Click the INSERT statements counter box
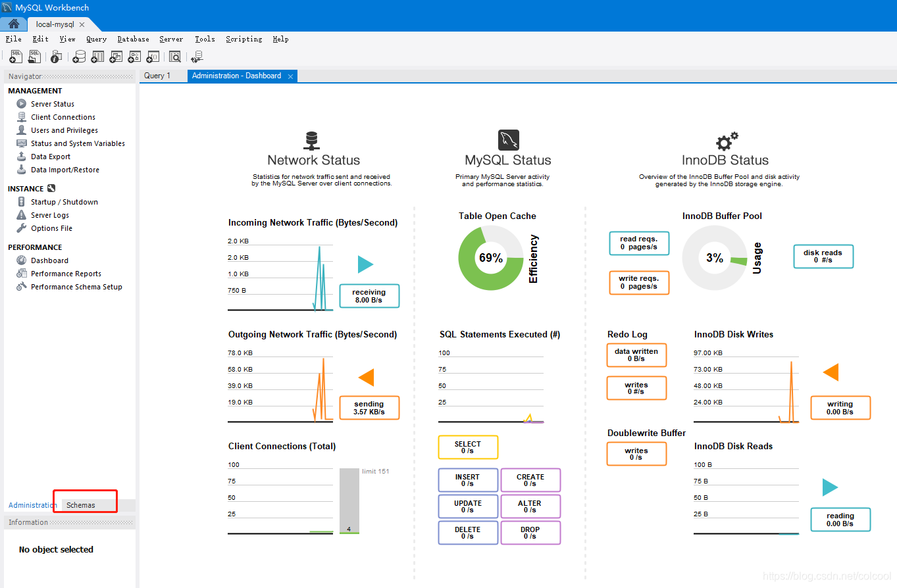The image size is (897, 588). click(468, 480)
